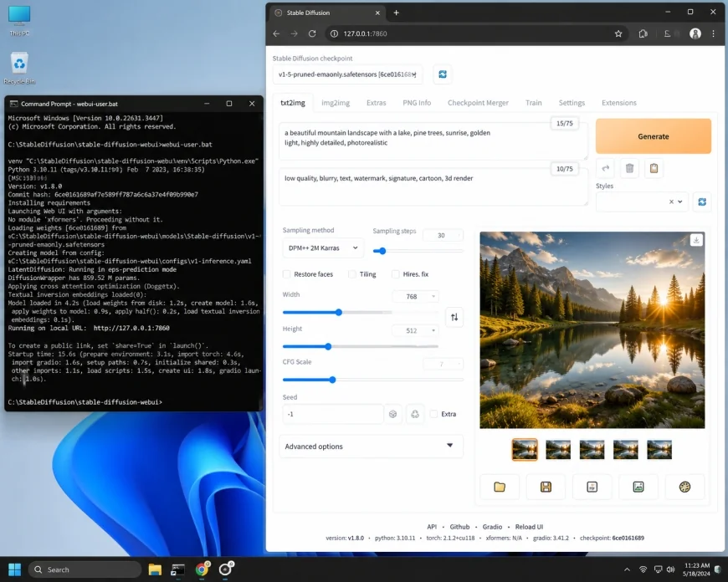
Task: Click the Height slider
Action: pos(361,346)
